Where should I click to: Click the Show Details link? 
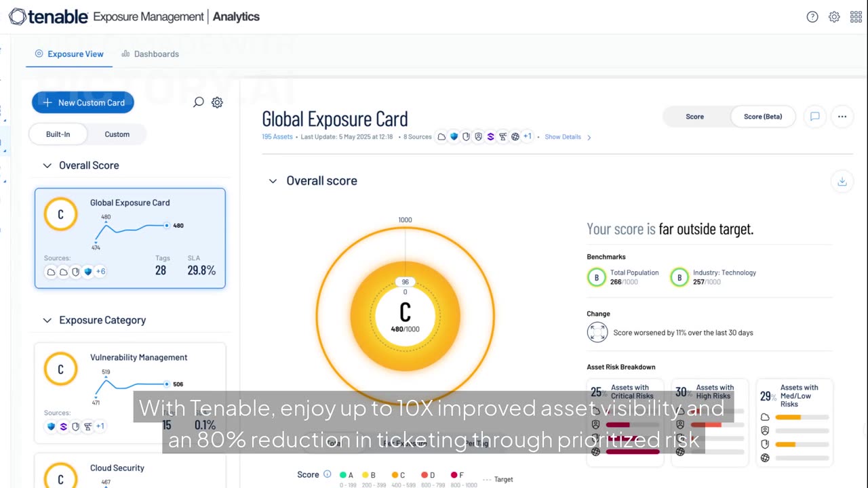563,137
